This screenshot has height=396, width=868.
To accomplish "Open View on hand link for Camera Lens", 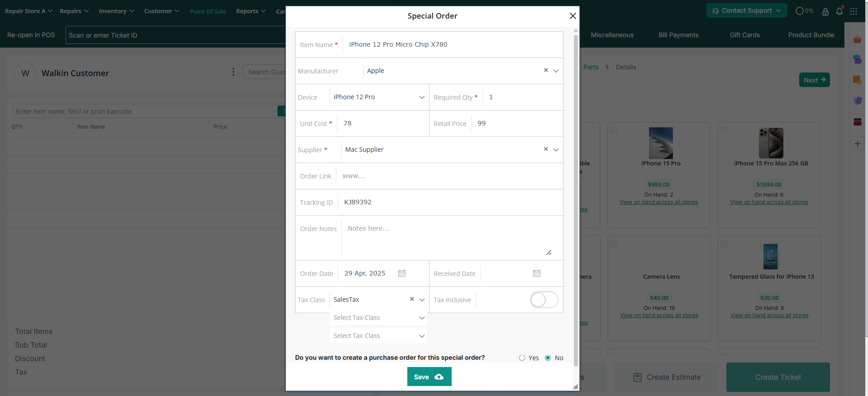I will [x=659, y=315].
